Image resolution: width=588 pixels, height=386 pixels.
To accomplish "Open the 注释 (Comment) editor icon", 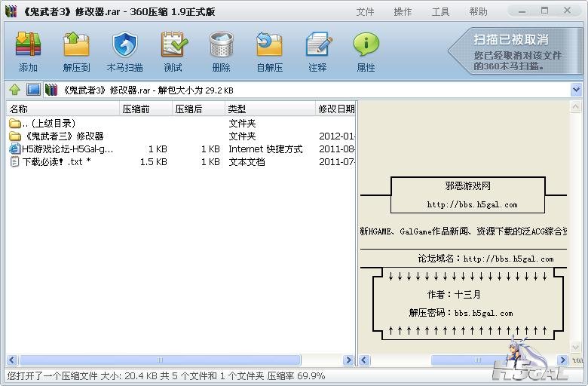I will (318, 44).
